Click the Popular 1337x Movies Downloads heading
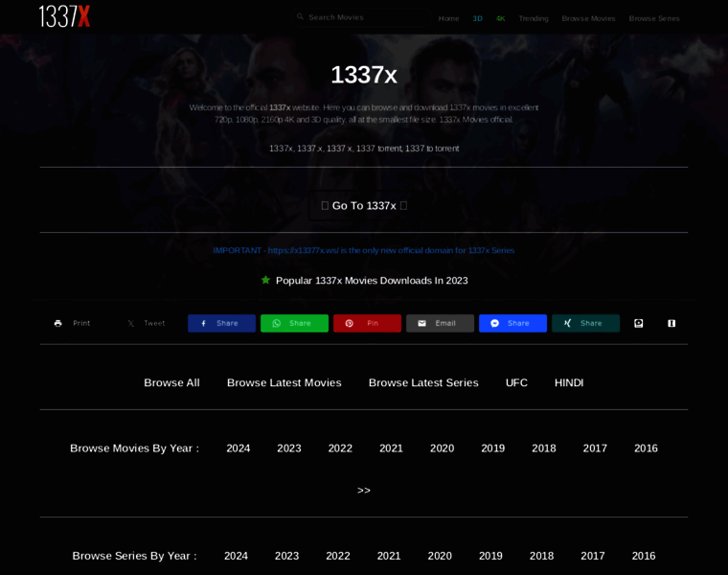This screenshot has width=728, height=575. point(372,281)
